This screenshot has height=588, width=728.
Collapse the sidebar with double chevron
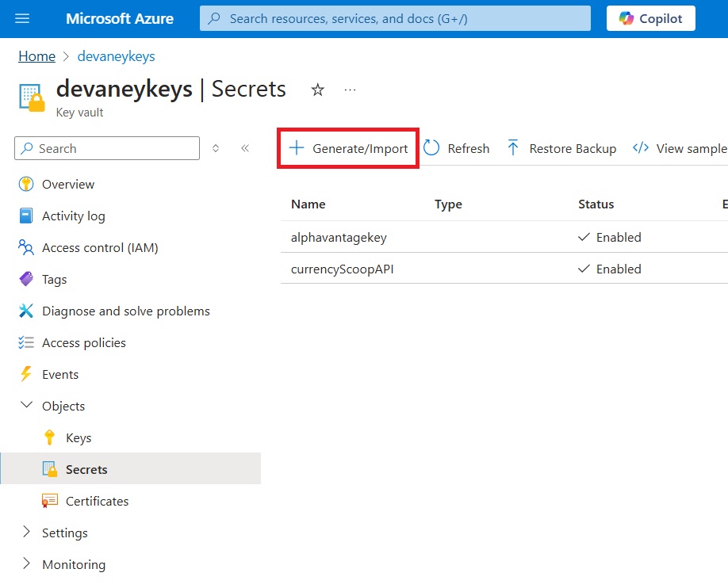(245, 148)
